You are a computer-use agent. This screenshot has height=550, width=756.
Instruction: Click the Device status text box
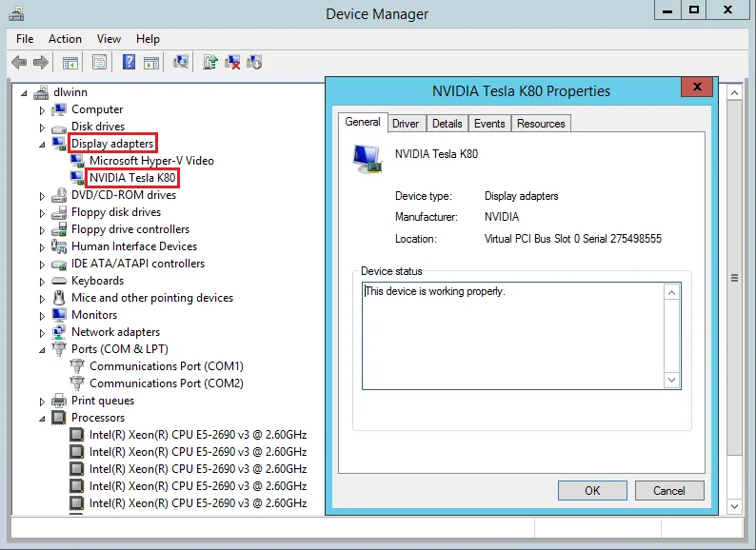512,335
